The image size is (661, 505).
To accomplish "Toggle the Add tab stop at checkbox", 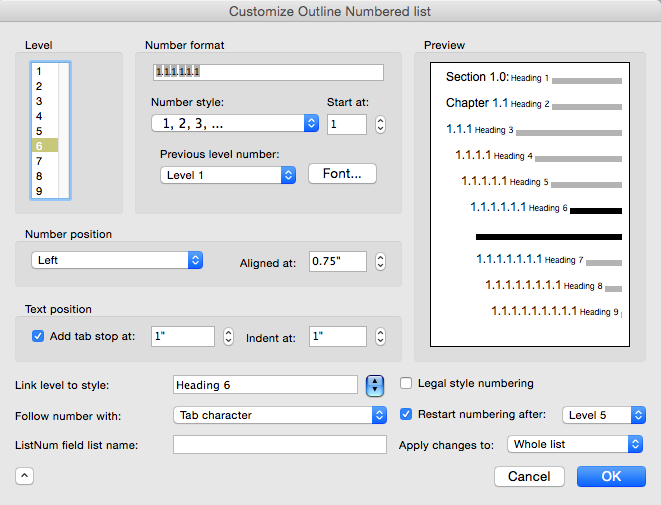I will [38, 336].
